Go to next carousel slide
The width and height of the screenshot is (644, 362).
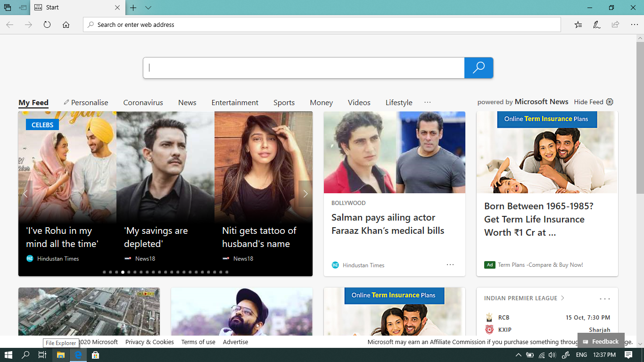tap(305, 194)
